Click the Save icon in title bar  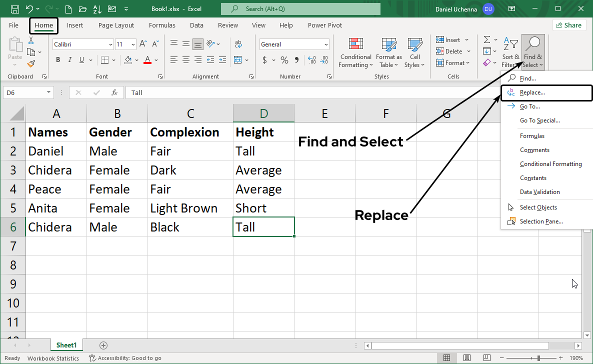point(14,9)
